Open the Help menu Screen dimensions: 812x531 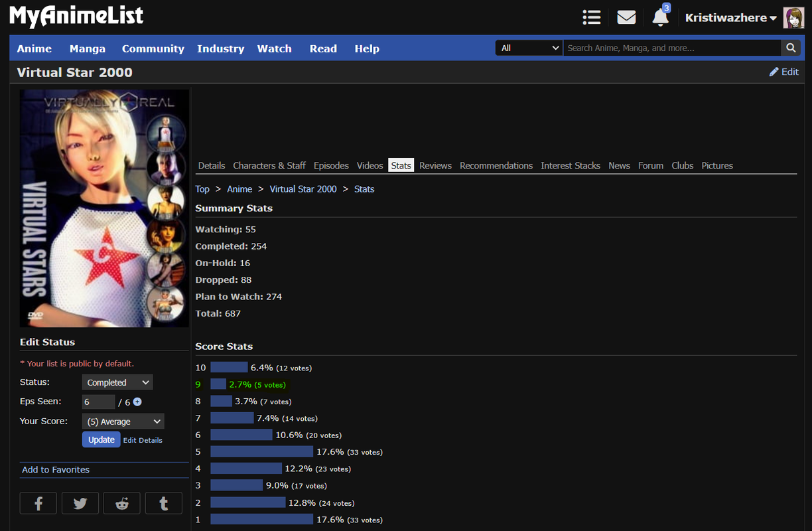click(367, 48)
